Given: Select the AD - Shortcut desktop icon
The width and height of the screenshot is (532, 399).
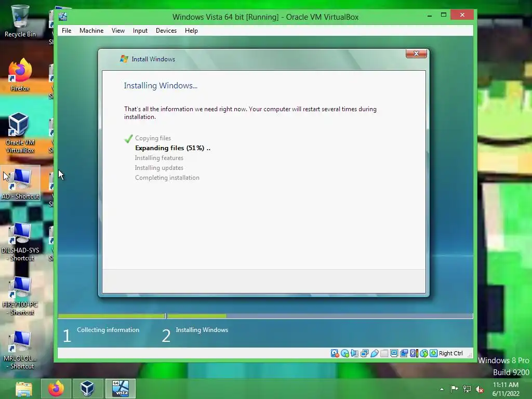Looking at the screenshot, I should 20,183.
